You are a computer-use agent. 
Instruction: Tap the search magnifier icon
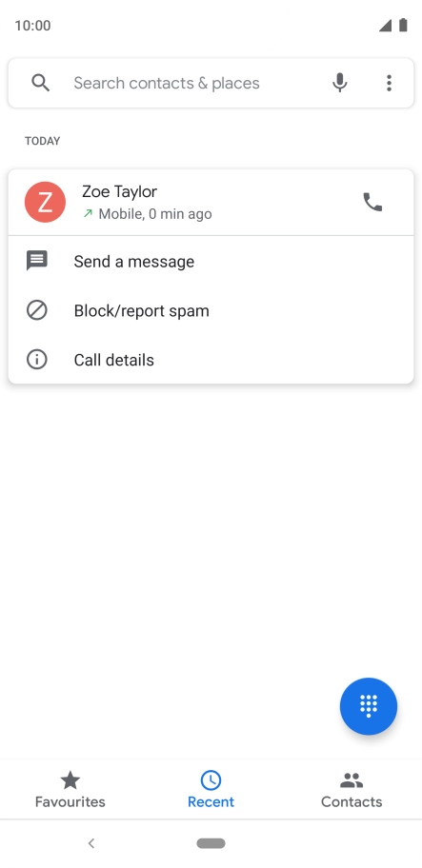point(40,83)
